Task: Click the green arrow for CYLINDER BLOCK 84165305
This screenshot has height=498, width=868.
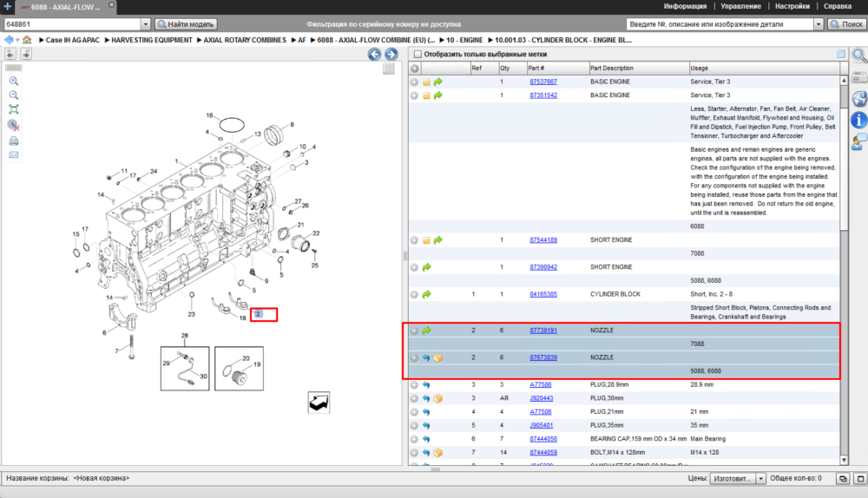Action: (426, 294)
